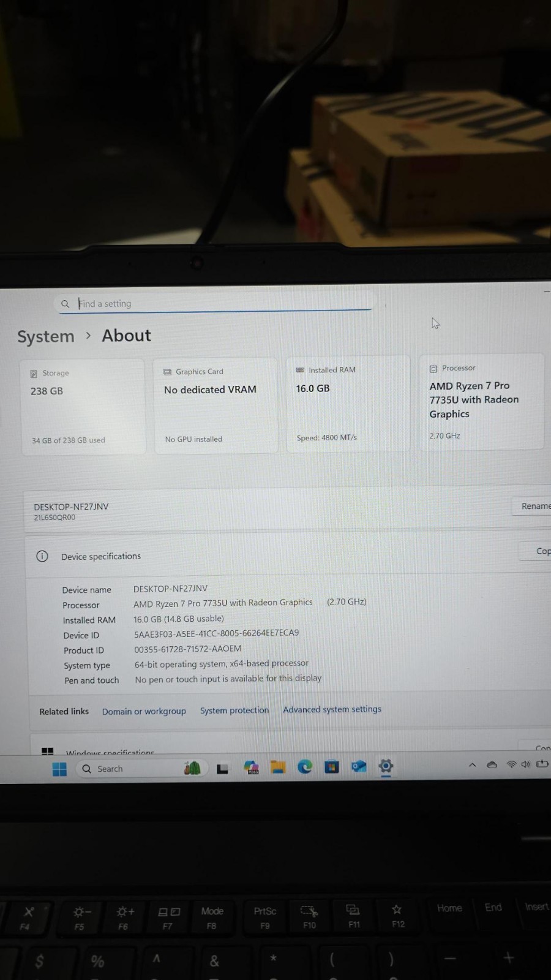Click the Storage card icon
This screenshot has height=980, width=551.
[x=34, y=374]
